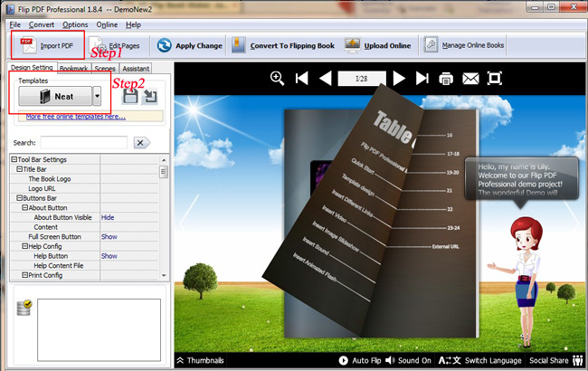
Task: Click the email share envelope icon
Action: tap(470, 79)
